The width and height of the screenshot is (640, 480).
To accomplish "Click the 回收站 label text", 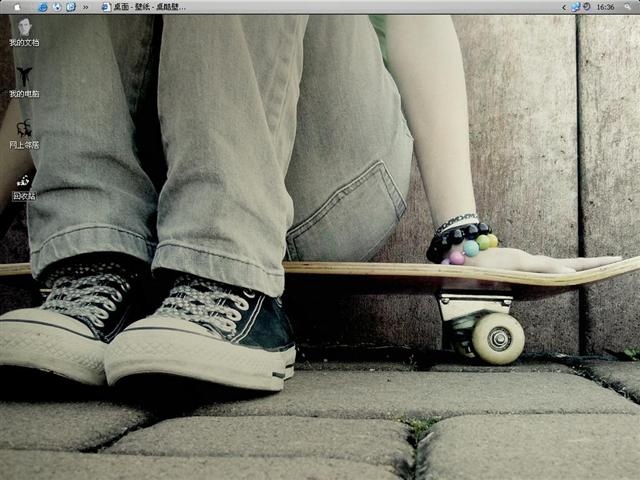I will tap(24, 196).
